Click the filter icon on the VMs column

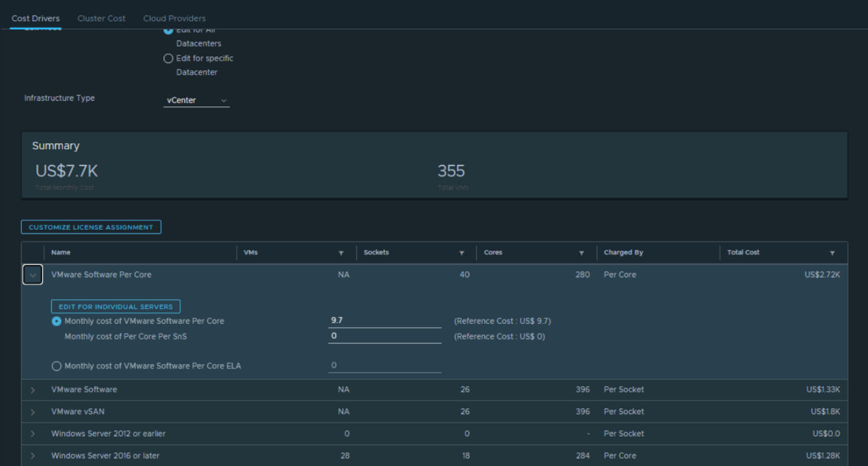(x=341, y=252)
